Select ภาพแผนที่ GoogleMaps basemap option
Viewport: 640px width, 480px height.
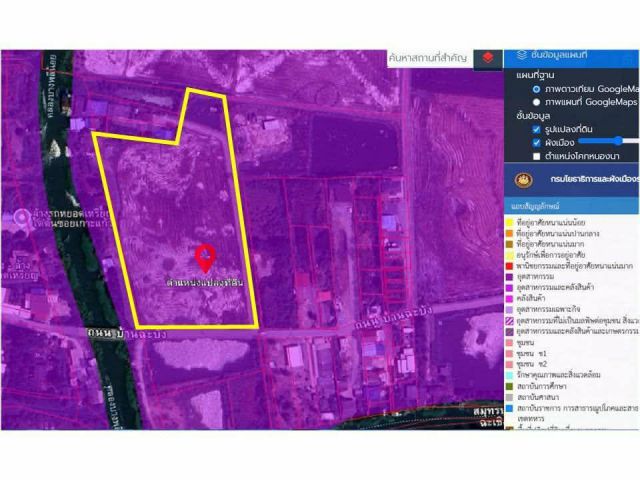(536, 102)
